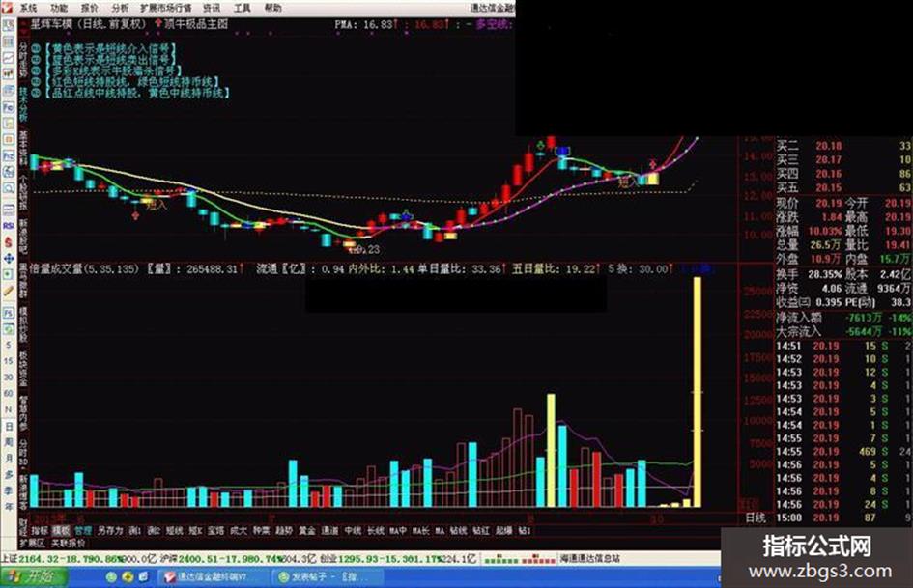Click the 上证 index readout in status bar
Screen dimensions: 913x588
pyautogui.click(x=78, y=558)
